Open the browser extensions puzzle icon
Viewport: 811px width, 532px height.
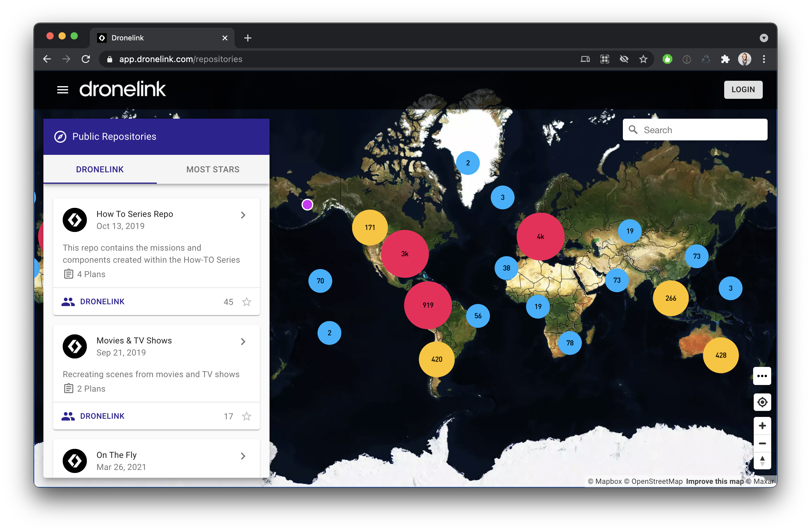725,59
